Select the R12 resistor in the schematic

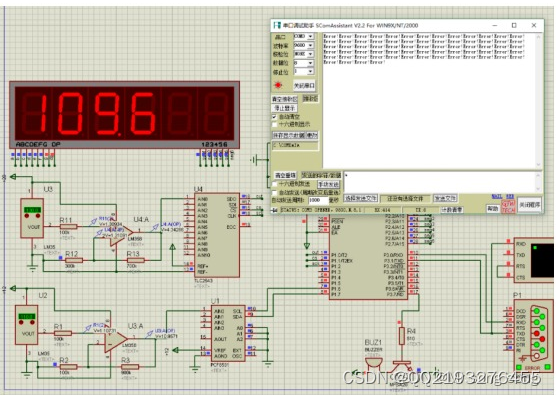(x=74, y=260)
